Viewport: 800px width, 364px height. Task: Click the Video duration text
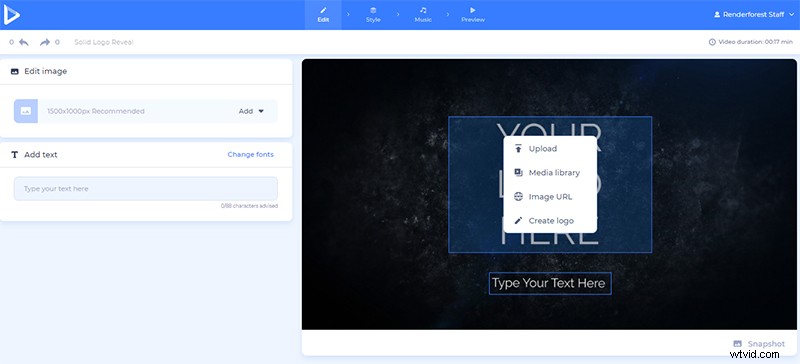[x=756, y=42]
